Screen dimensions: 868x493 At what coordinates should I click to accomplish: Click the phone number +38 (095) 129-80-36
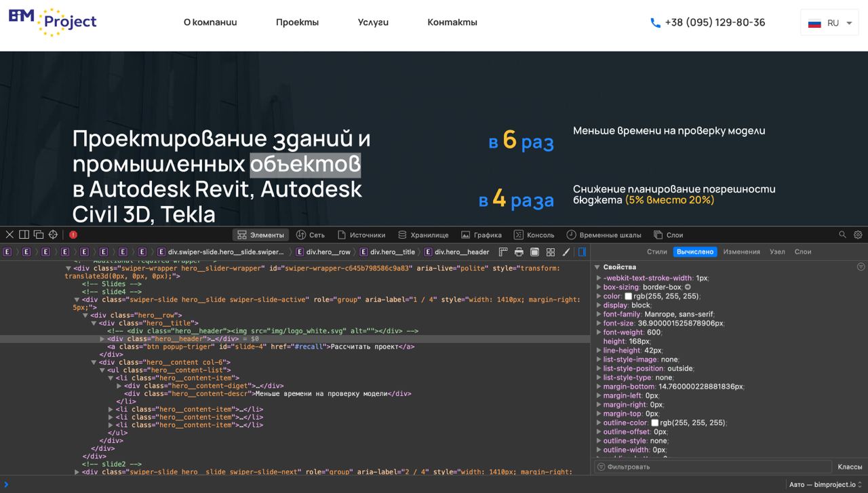715,22
